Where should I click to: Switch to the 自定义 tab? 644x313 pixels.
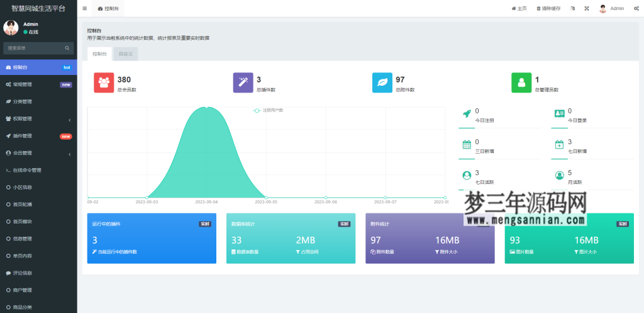125,54
